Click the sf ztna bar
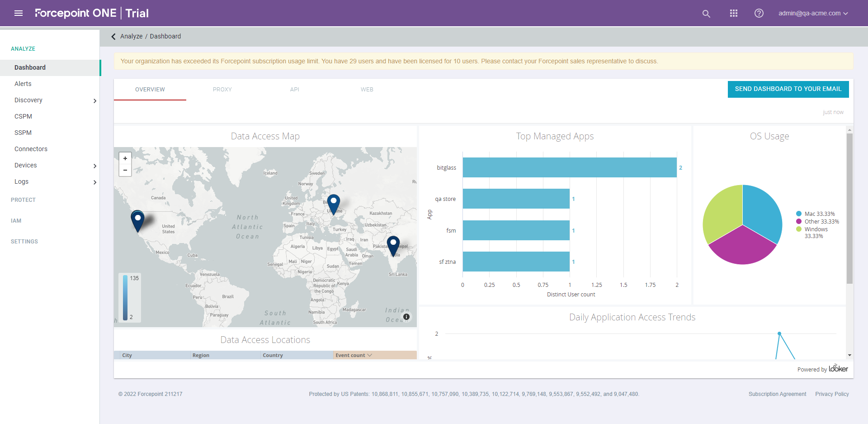Screen dimensions: 868x424 [x=516, y=262]
